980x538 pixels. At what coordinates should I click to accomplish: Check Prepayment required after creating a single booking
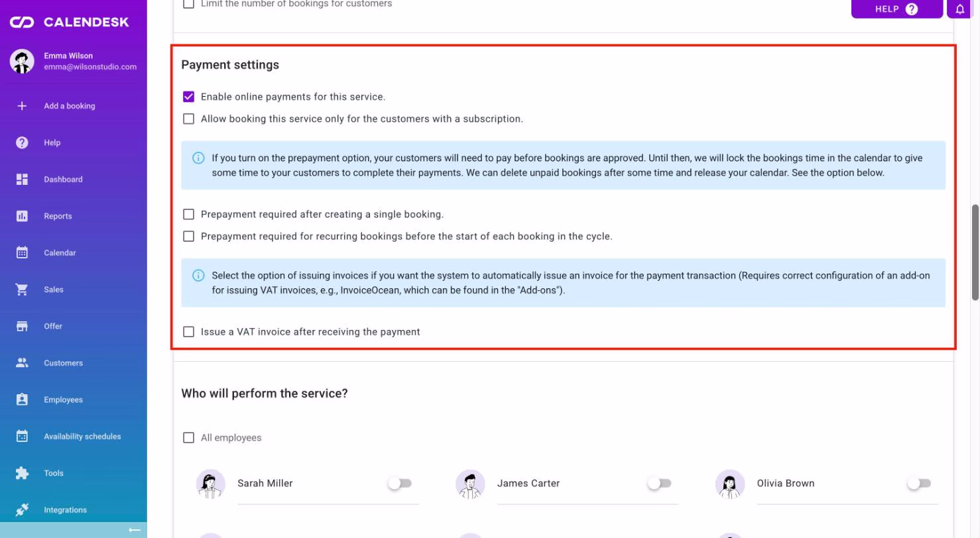(x=189, y=214)
